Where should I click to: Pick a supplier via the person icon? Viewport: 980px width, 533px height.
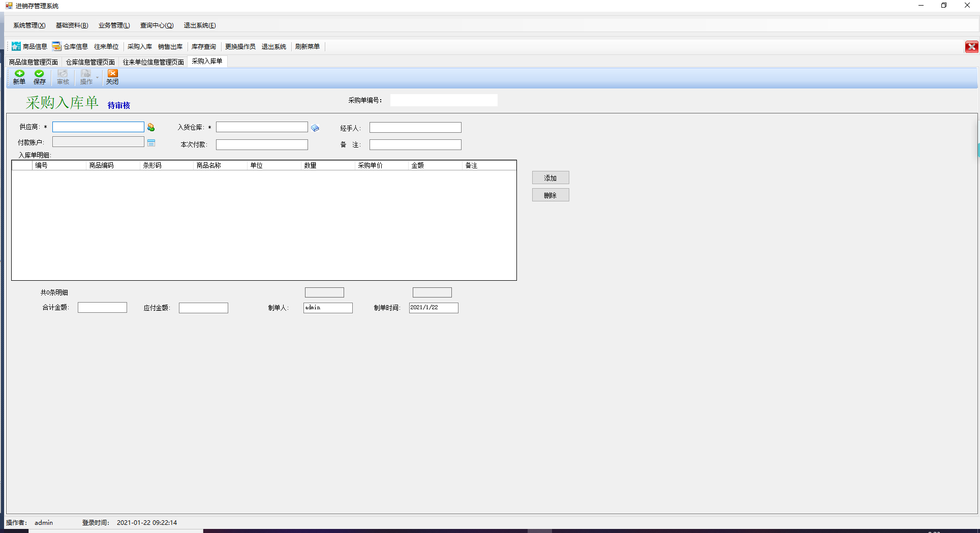pos(151,127)
